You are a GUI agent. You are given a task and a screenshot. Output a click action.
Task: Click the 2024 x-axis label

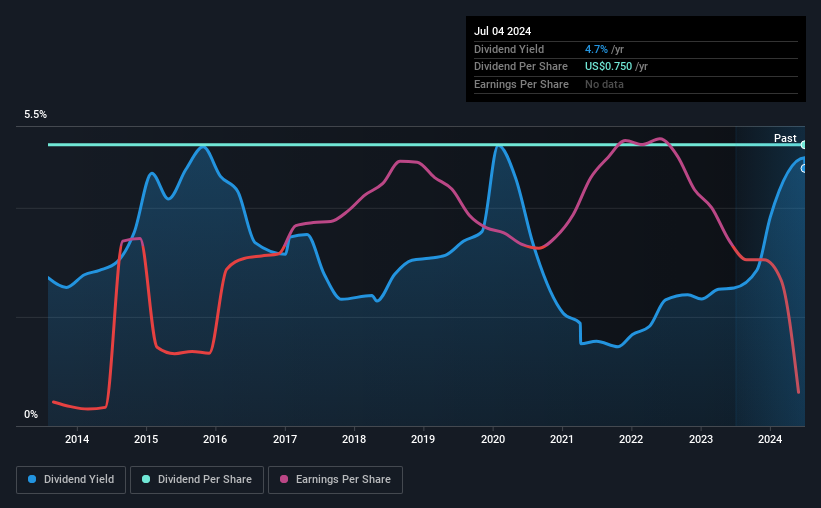(x=770, y=439)
